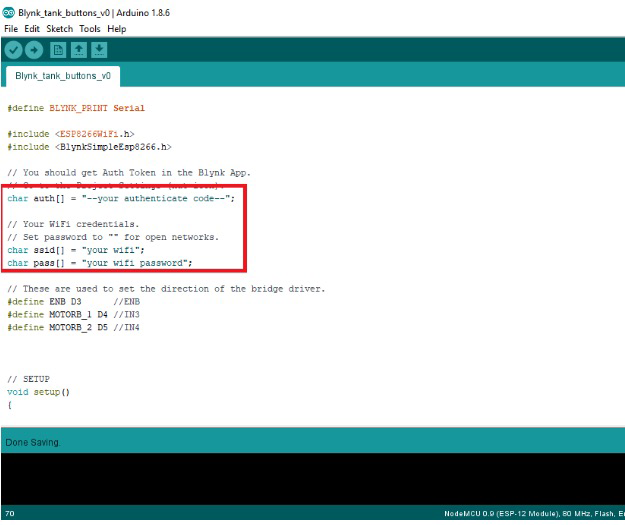
Task: Expand the Sketch menu
Action: [x=59, y=29]
